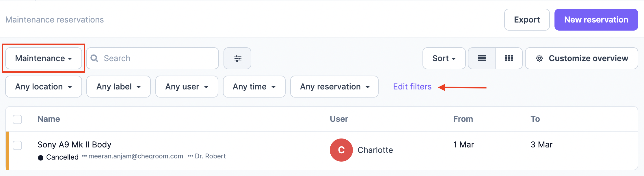Click the Edit filters link
The width and height of the screenshot is (644, 176).
pos(412,87)
